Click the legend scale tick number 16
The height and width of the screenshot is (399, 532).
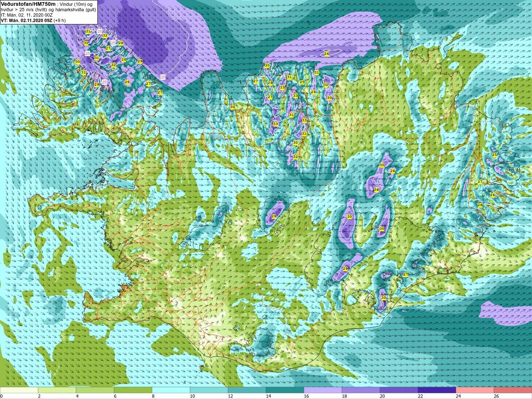(x=306, y=396)
